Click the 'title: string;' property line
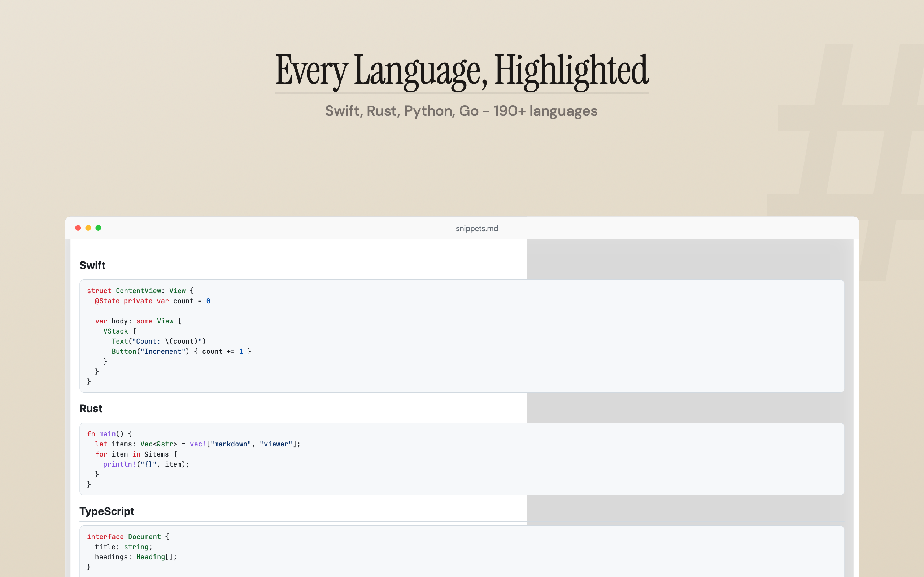 [x=123, y=547]
